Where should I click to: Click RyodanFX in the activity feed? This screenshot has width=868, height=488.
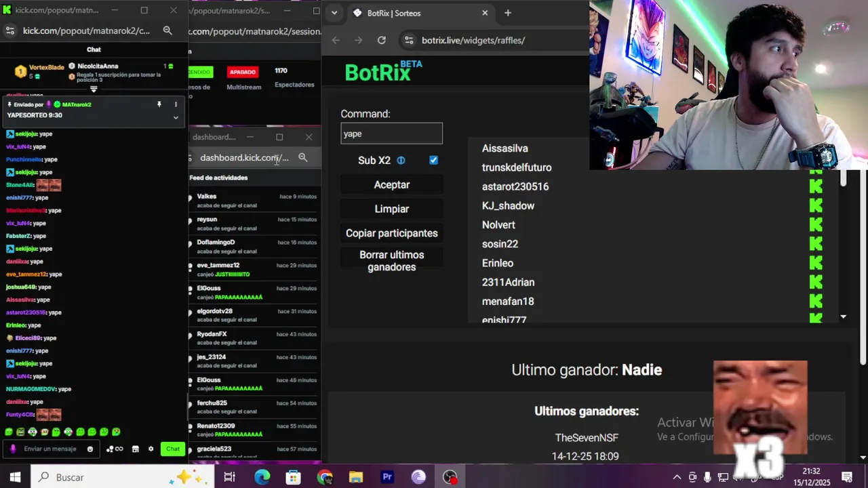point(212,334)
